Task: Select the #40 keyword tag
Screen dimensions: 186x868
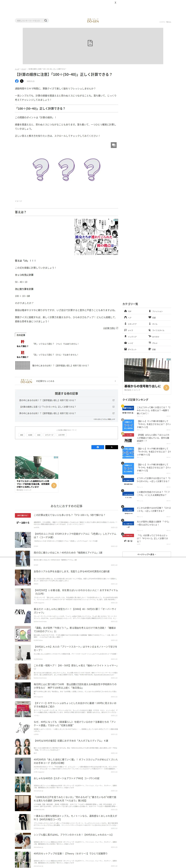Action: click(x=22, y=435)
